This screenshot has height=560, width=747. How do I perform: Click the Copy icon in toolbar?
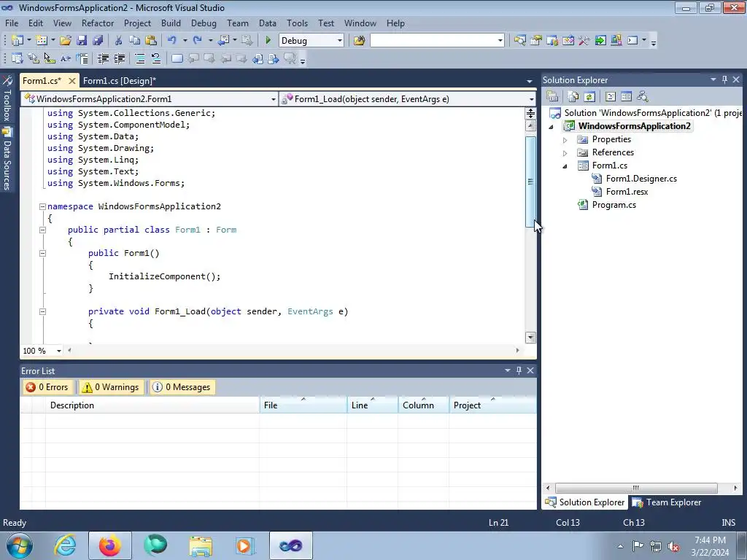point(135,41)
